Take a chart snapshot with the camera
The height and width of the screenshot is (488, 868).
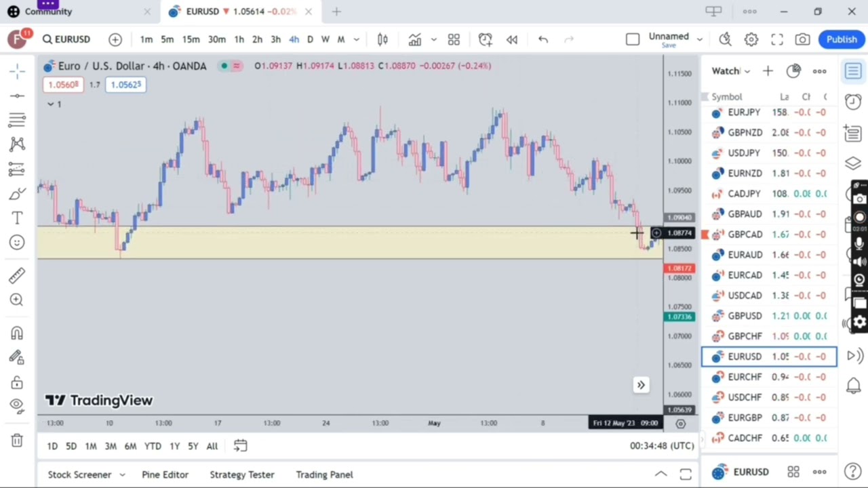pos(802,39)
